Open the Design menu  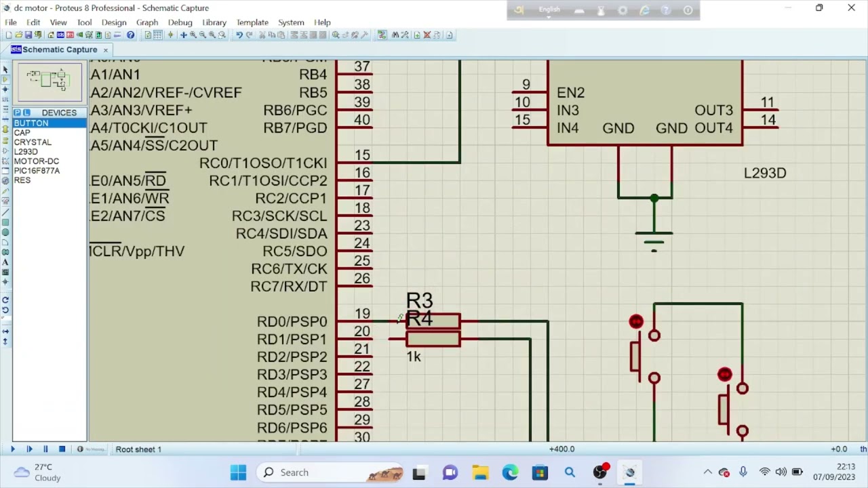tap(114, 22)
